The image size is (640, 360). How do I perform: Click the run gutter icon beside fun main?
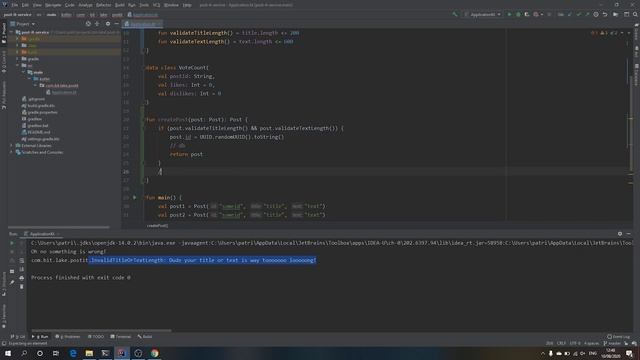point(135,198)
